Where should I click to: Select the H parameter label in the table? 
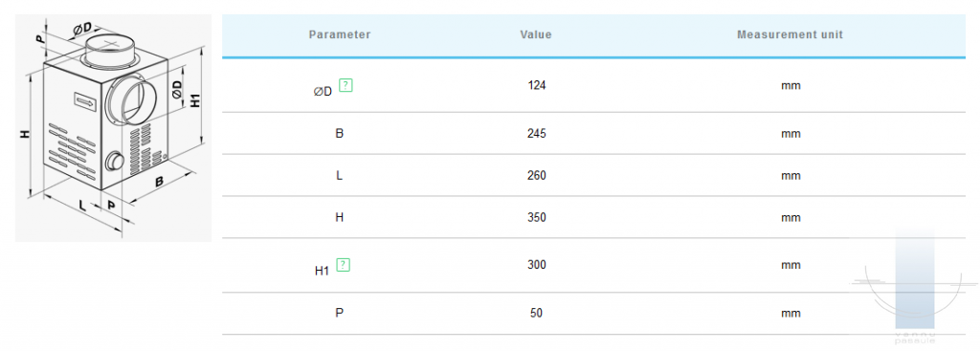click(340, 217)
